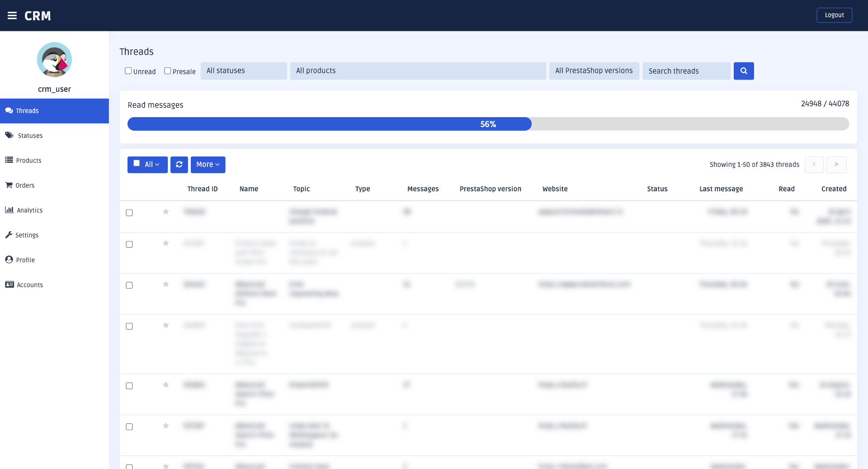868x469 pixels.
Task: Navigate to Orders in the sidebar
Action: (54, 185)
